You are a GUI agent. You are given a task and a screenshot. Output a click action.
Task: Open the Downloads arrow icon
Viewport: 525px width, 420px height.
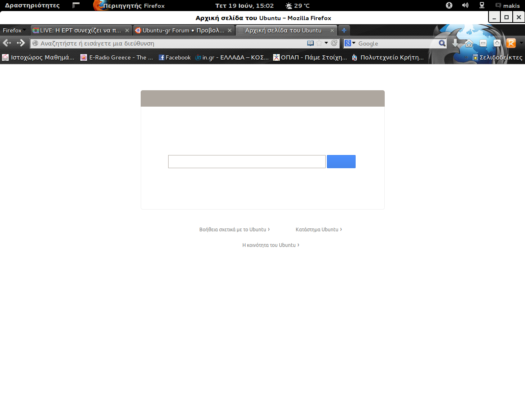point(455,43)
